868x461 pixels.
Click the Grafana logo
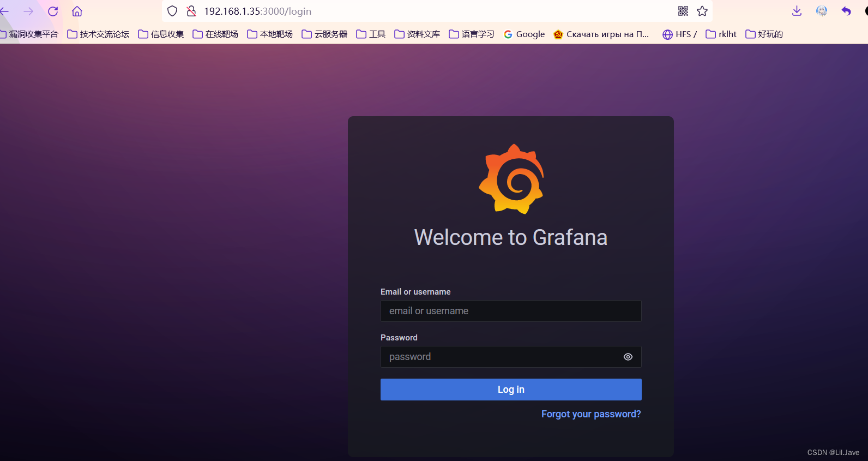coord(511,179)
